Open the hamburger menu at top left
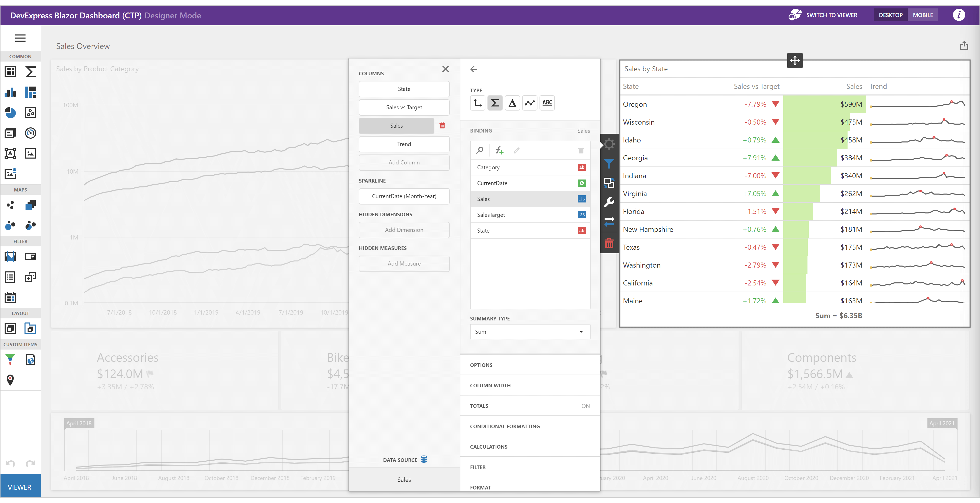The image size is (980, 503). (20, 38)
